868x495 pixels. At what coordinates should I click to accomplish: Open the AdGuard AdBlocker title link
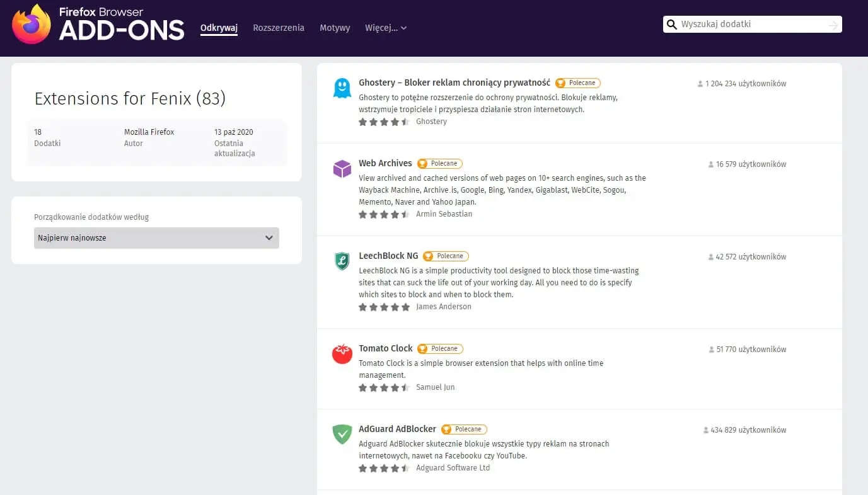tap(397, 429)
